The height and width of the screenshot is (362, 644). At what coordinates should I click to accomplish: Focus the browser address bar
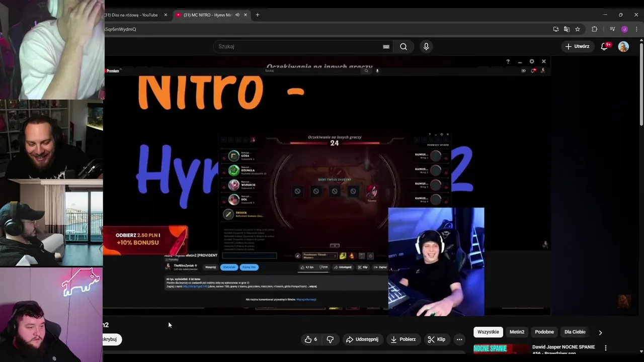(322, 29)
